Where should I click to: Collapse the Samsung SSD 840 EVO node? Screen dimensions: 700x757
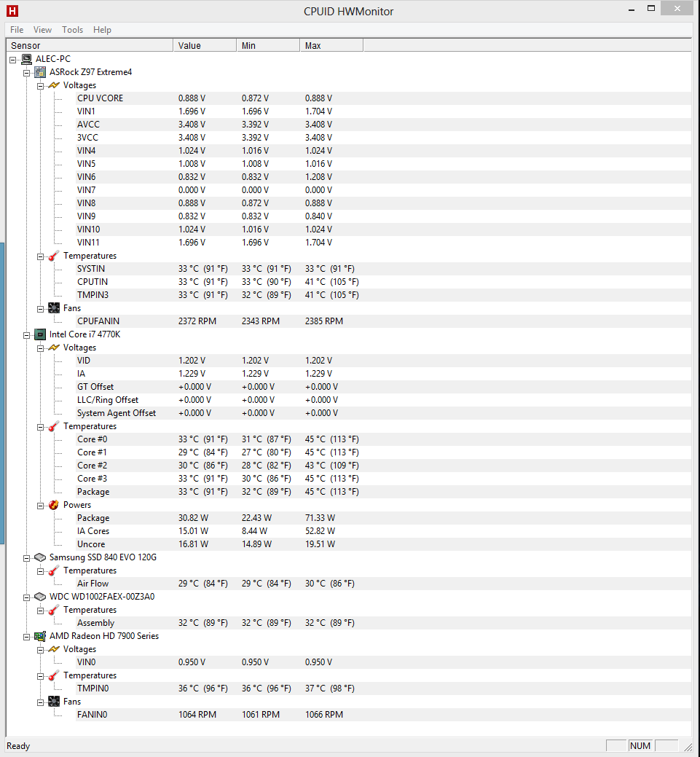26,558
